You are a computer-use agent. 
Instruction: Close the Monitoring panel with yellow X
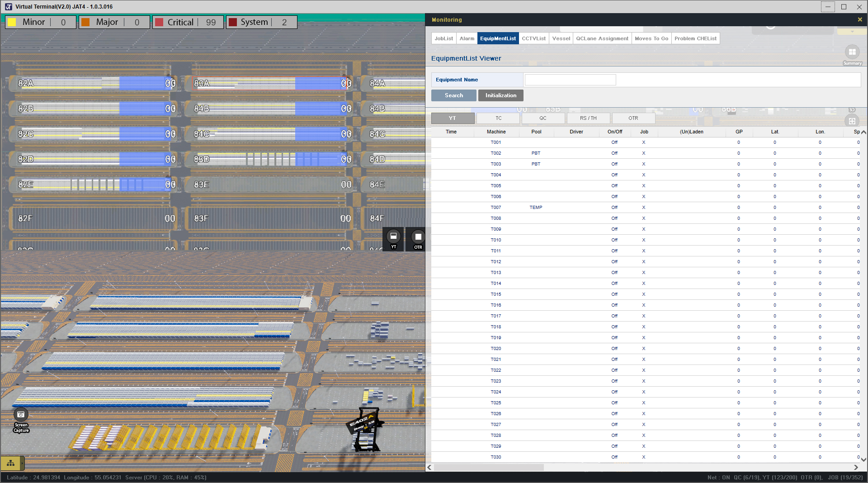pyautogui.click(x=859, y=19)
